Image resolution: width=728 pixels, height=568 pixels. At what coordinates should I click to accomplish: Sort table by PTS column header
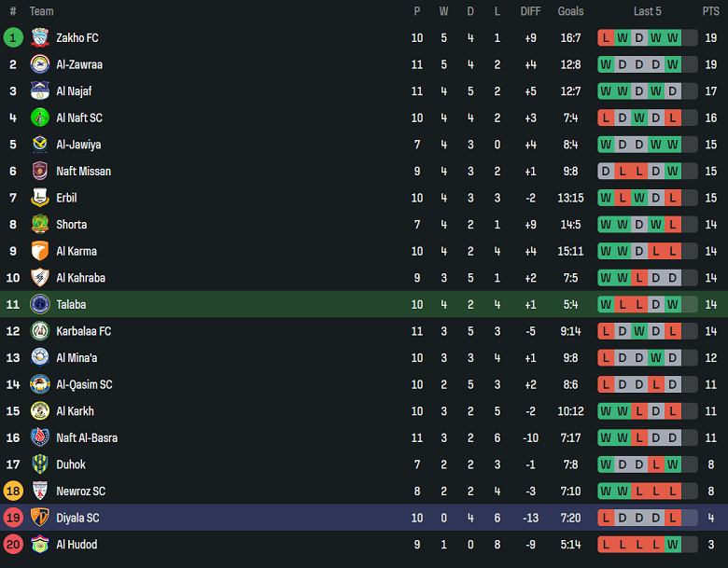(710, 11)
